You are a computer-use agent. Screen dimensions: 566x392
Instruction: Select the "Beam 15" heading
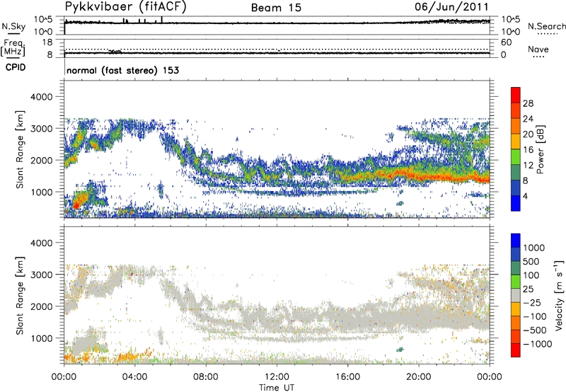click(x=276, y=8)
